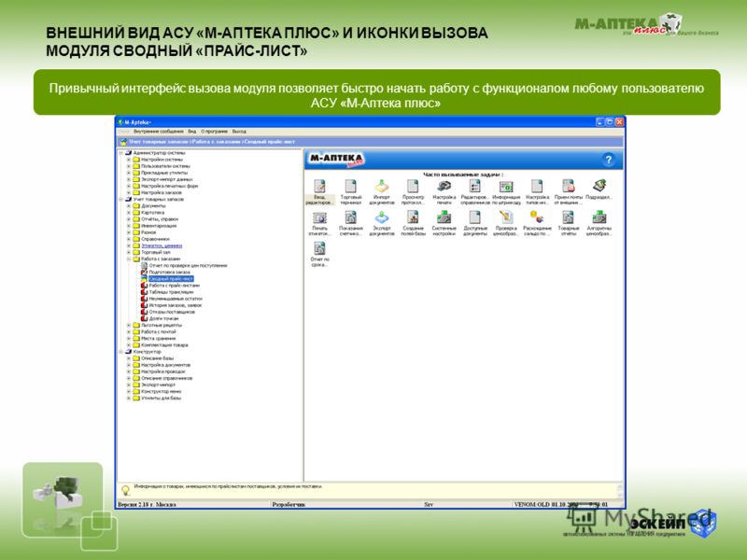Open Внутренние сообщения menu
Screen dimensions: 747x560
(158, 132)
